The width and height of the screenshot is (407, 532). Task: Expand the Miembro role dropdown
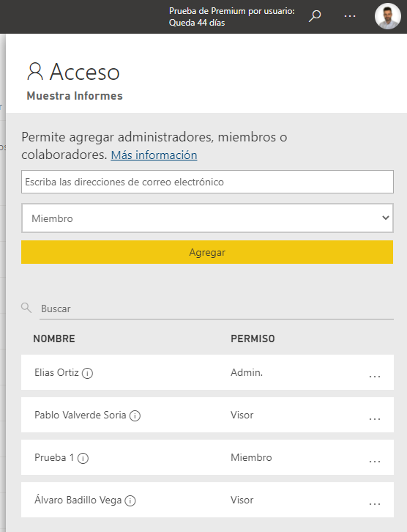pos(207,218)
